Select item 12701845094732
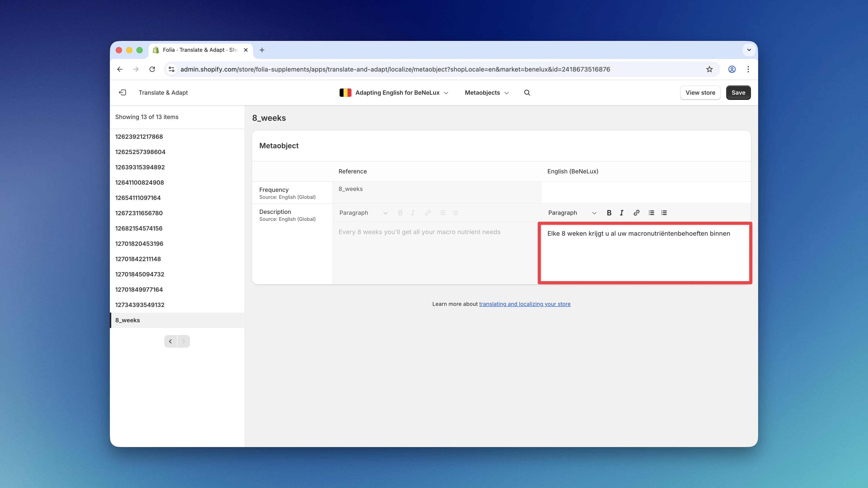This screenshot has height=488, width=868. pos(177,274)
